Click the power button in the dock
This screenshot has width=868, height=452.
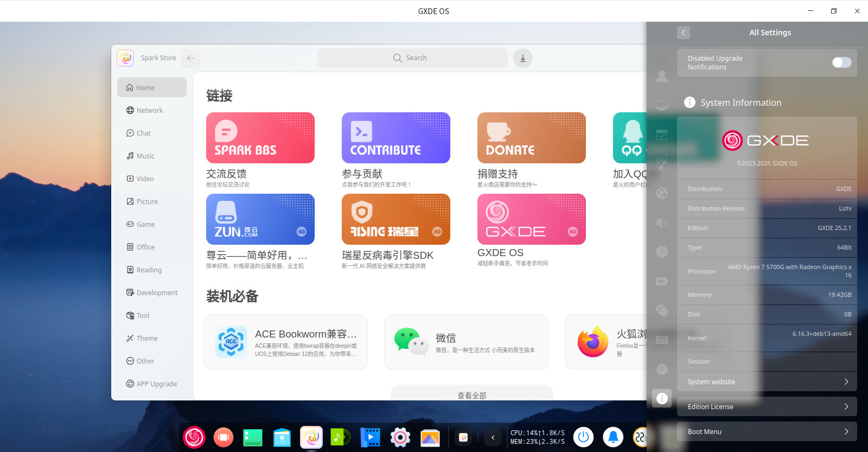pyautogui.click(x=584, y=437)
